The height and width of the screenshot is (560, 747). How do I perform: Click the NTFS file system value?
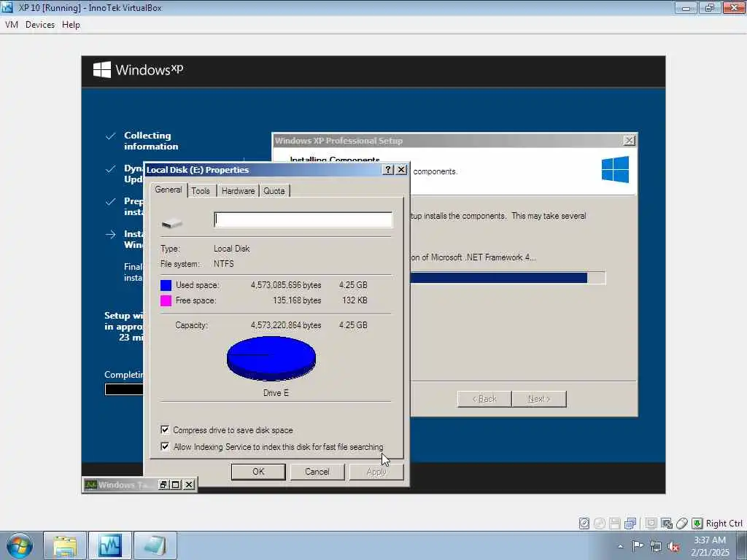pyautogui.click(x=224, y=264)
